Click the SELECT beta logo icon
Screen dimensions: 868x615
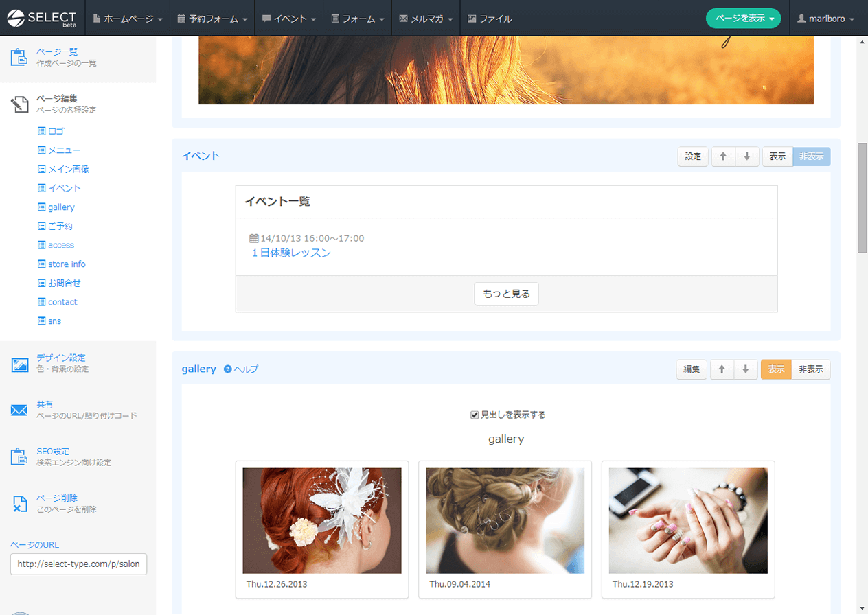[15, 19]
